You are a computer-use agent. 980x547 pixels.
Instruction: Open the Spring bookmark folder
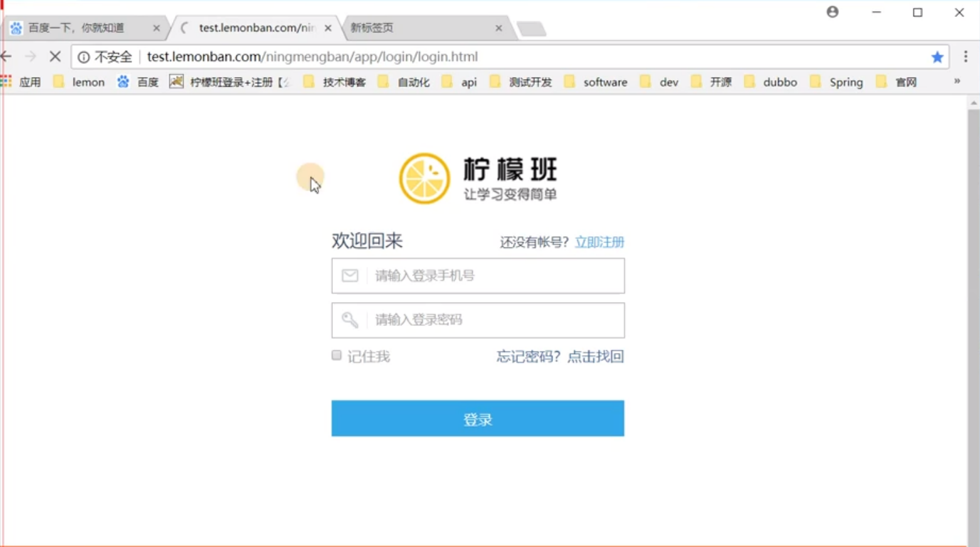pos(836,82)
